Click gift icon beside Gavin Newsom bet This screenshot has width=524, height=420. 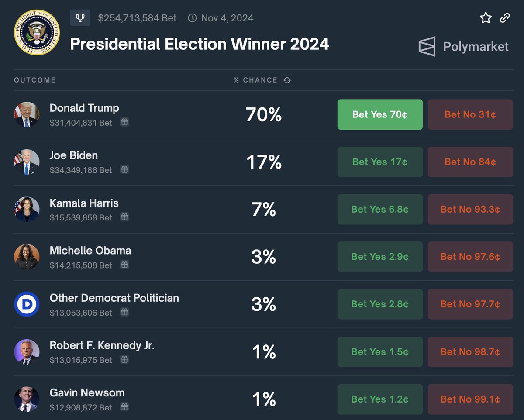pyautogui.click(x=124, y=407)
